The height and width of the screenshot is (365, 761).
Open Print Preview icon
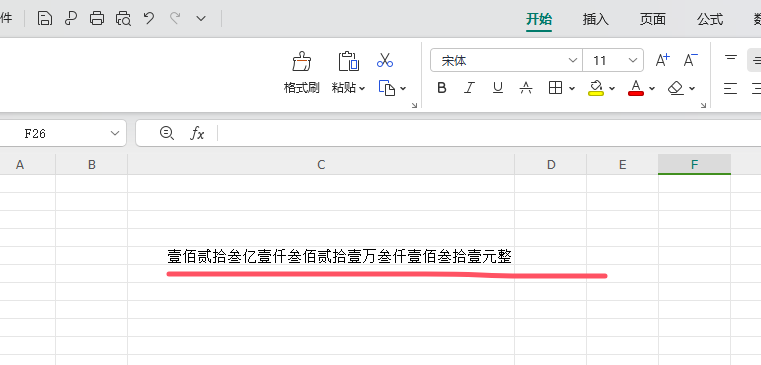pyautogui.click(x=123, y=19)
